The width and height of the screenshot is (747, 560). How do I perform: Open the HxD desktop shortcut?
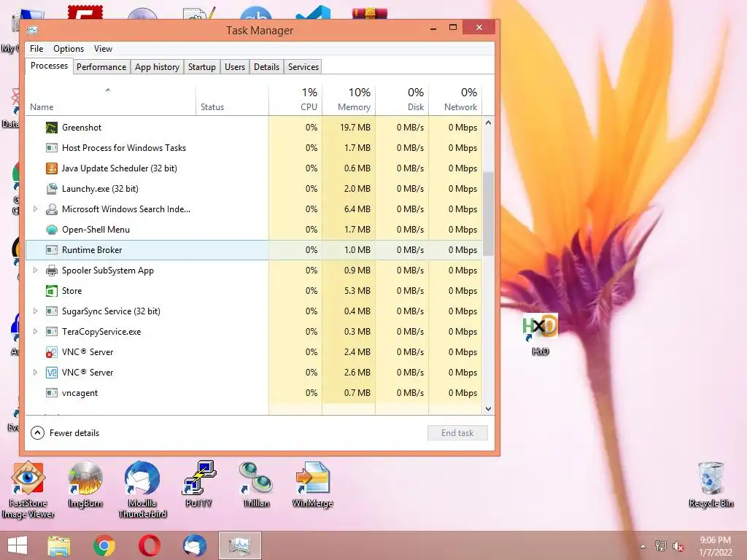point(541,334)
